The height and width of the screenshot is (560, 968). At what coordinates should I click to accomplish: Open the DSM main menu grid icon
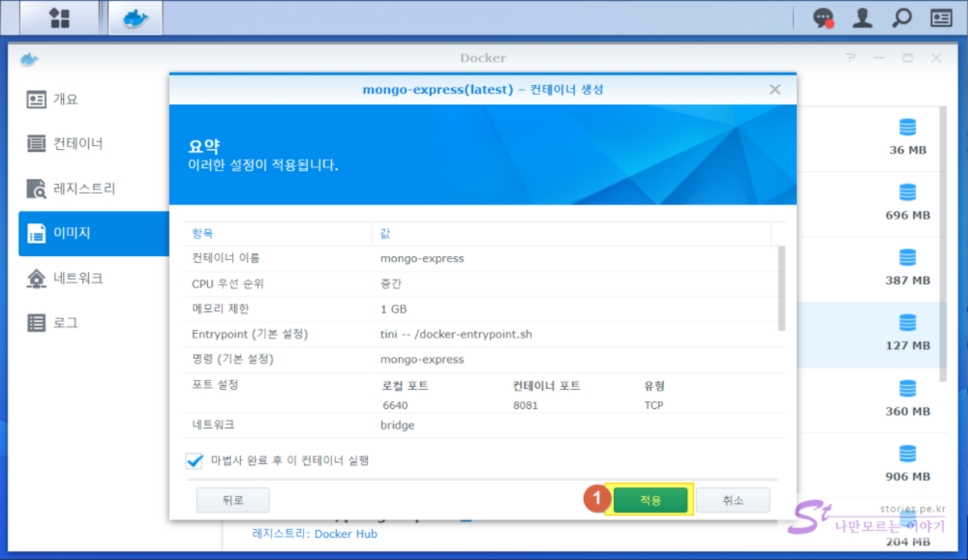pos(59,18)
